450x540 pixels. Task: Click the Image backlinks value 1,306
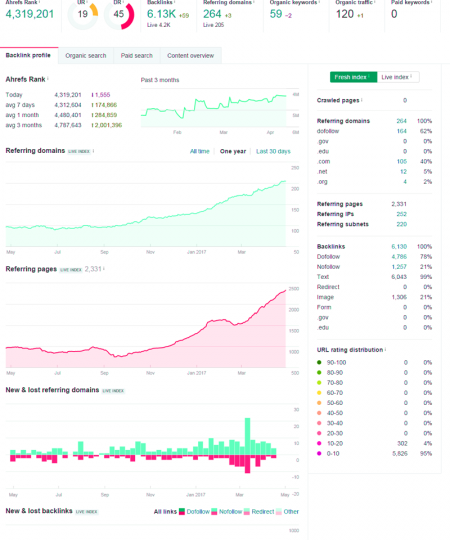(399, 297)
